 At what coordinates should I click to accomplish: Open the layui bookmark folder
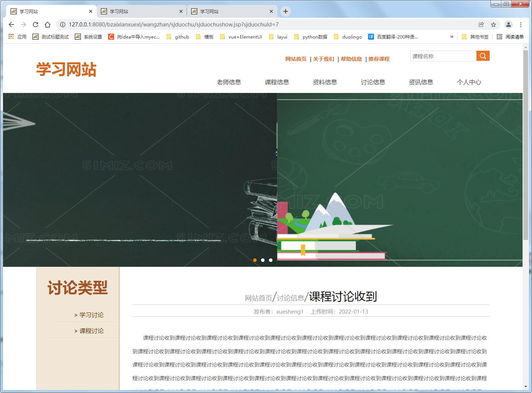click(x=278, y=37)
